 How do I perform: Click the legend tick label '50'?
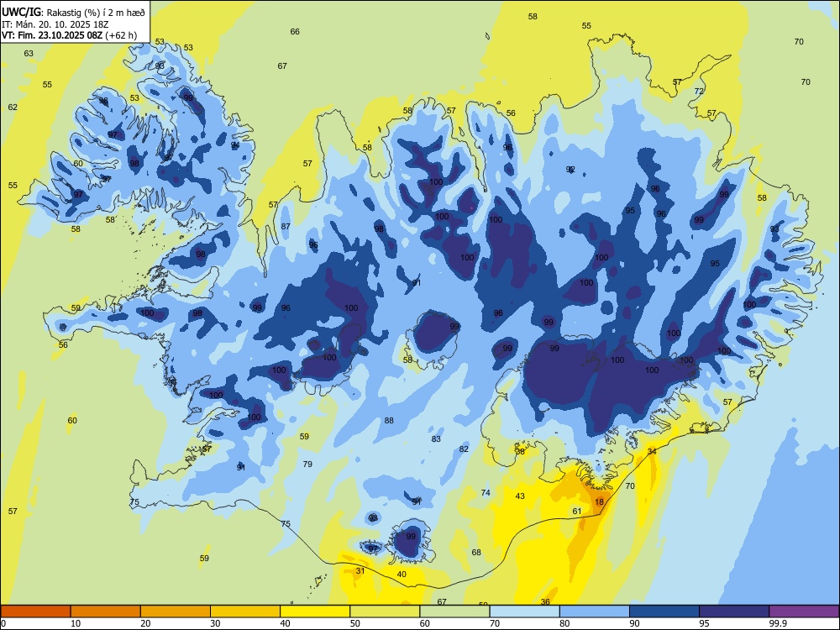(x=355, y=623)
